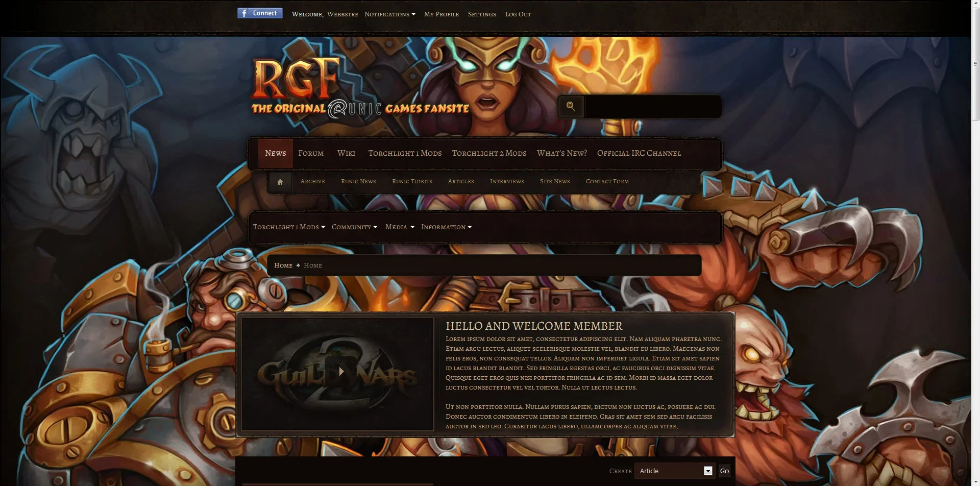Expand Torchlight 1 Mods dropdown menu
980x486 pixels.
point(289,227)
